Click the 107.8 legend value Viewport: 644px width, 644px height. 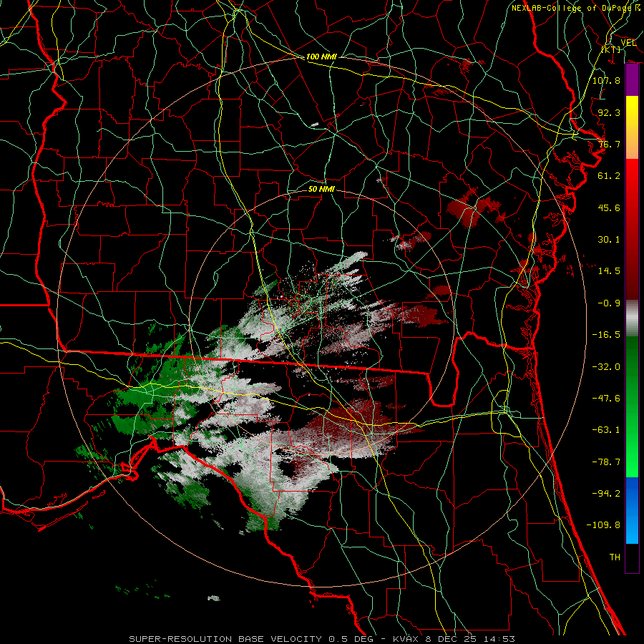pyautogui.click(x=606, y=80)
